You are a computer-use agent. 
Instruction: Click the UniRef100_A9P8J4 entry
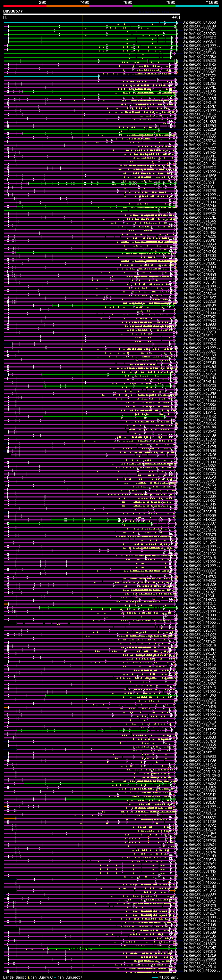(x=199, y=41)
